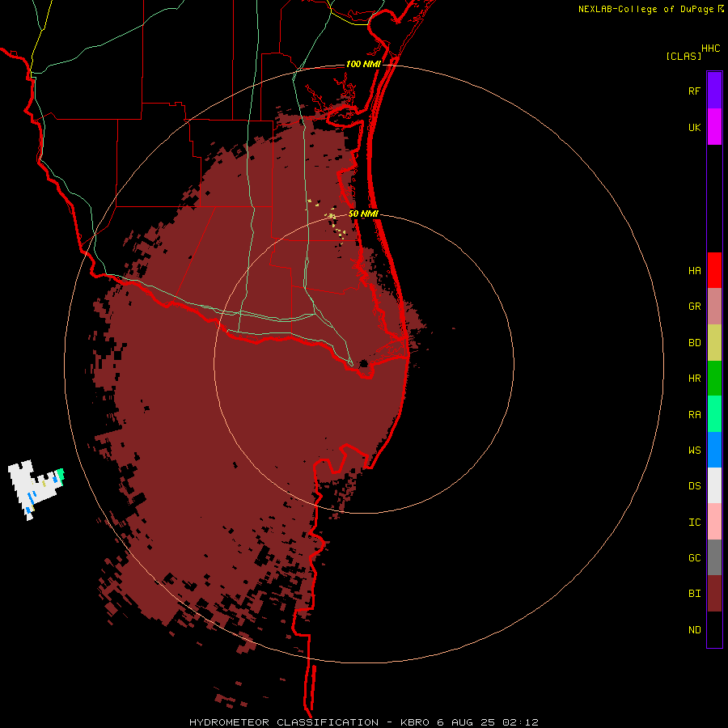728x728 pixels.
Task: Click the HA red legend swatch
Action: [714, 270]
